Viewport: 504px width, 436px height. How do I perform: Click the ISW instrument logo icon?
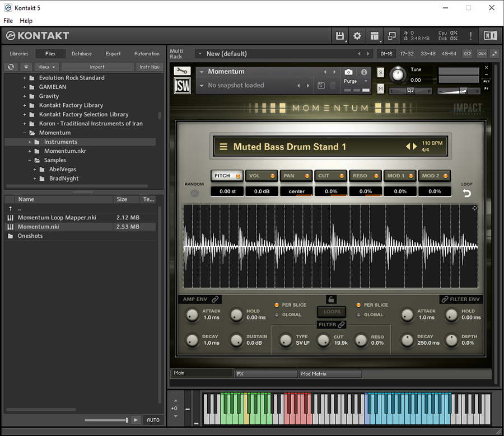(x=182, y=86)
